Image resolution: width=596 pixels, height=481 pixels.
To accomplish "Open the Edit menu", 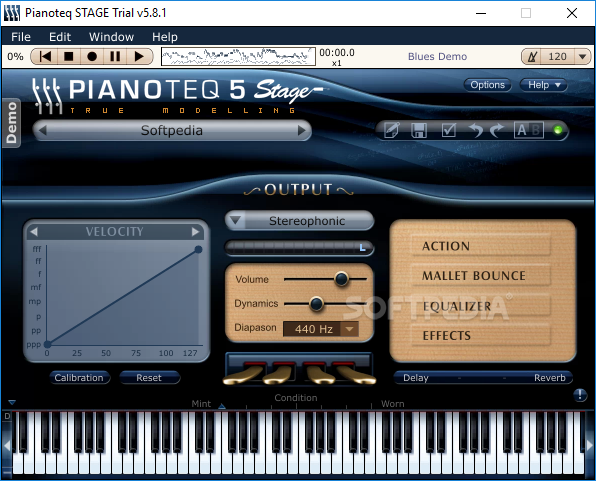I will tap(60, 37).
